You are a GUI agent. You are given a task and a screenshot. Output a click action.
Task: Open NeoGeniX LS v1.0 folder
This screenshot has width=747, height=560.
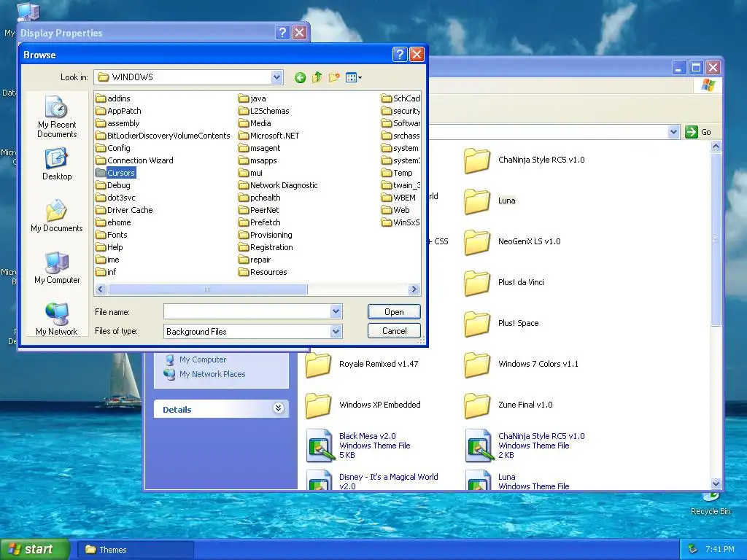512,241
